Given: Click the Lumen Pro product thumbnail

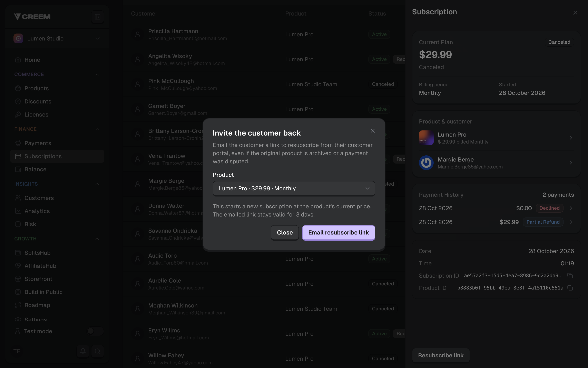Looking at the screenshot, I should tap(426, 138).
